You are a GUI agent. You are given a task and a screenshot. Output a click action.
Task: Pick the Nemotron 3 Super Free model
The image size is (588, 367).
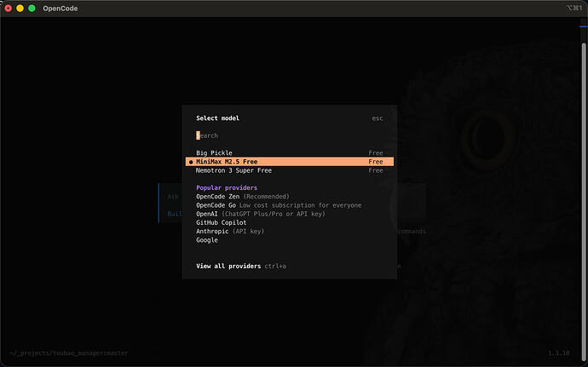pos(290,170)
